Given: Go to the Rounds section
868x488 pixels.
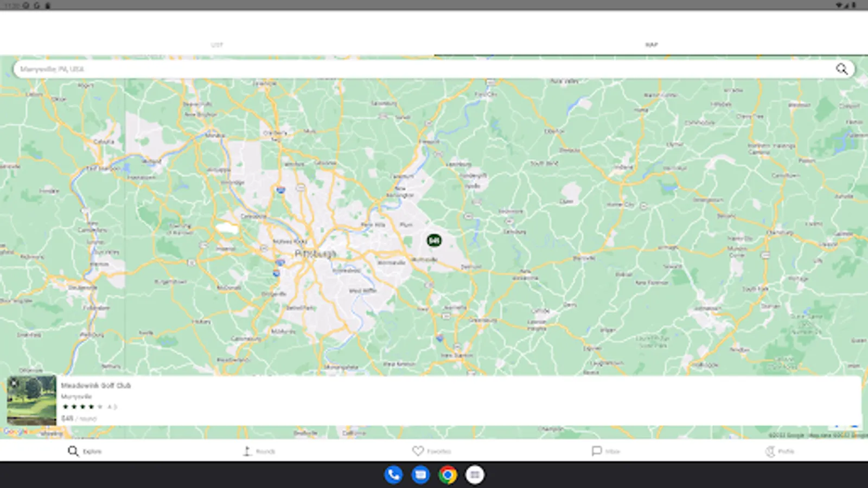Looking at the screenshot, I should tap(259, 451).
